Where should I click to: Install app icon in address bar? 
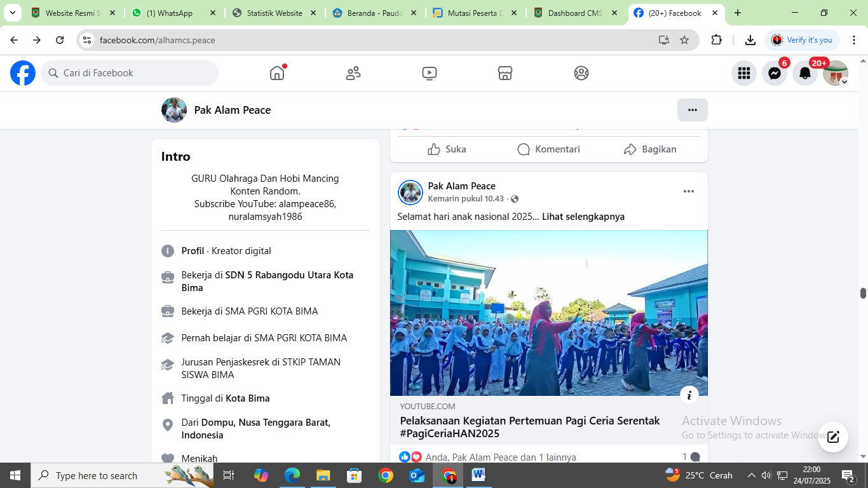[664, 40]
